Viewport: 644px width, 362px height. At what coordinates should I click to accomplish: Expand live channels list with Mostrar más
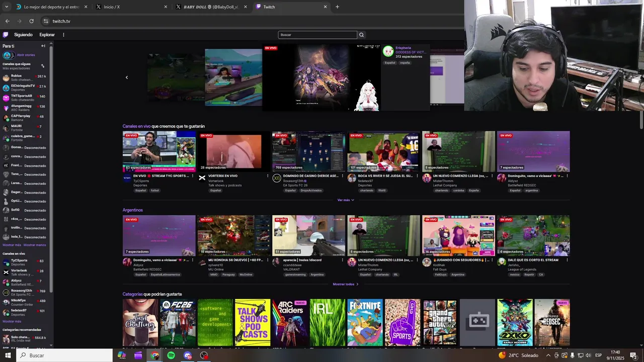(x=12, y=321)
